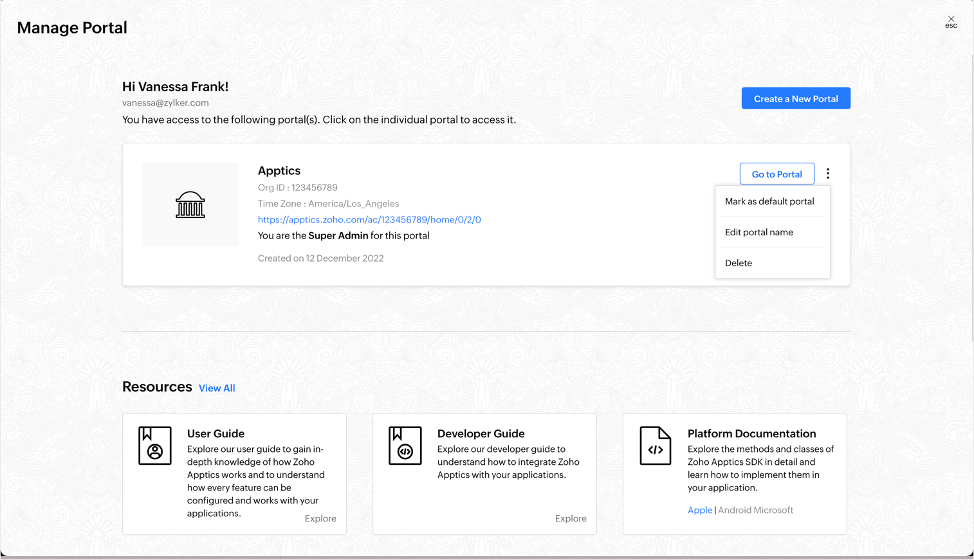Viewport: 974px width, 560px height.
Task: Choose Edit portal name from the menu
Action: 758,232
